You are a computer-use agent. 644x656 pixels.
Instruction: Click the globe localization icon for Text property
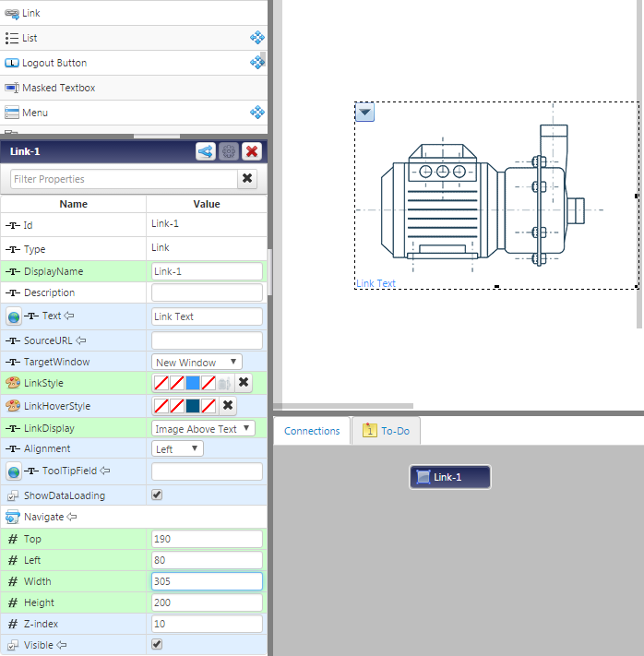[14, 316]
